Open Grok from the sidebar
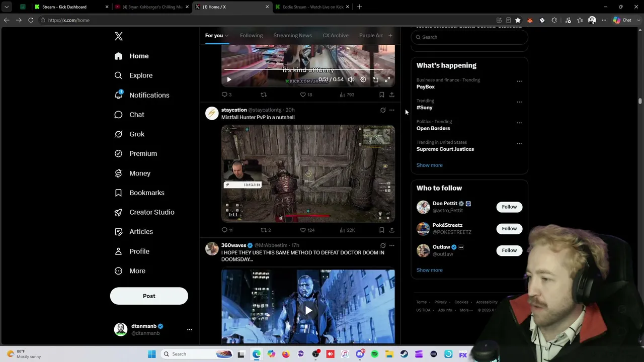The width and height of the screenshot is (644, 362). point(129,134)
